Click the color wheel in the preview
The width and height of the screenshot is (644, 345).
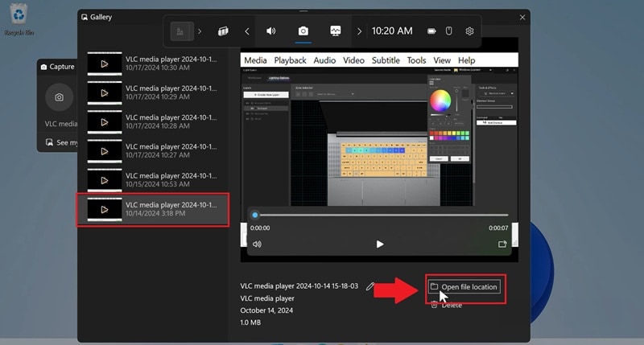click(440, 101)
